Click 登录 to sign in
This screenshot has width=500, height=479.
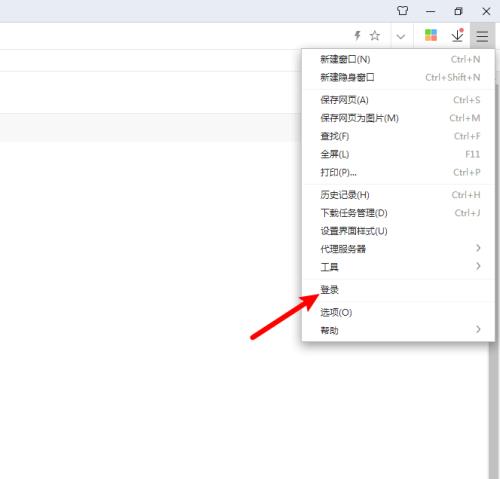(398, 290)
